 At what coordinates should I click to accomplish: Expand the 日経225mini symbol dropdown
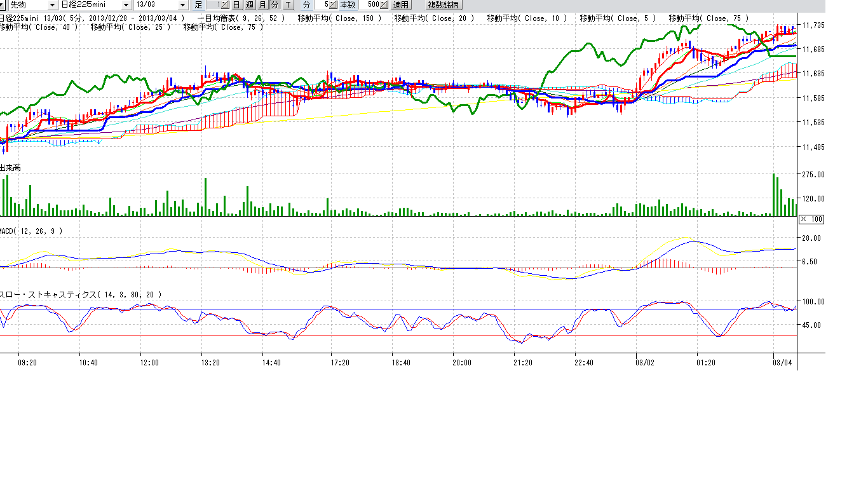tap(125, 5)
